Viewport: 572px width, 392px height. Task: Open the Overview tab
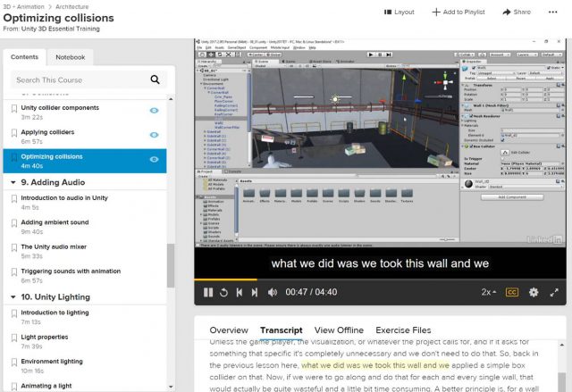coord(229,330)
